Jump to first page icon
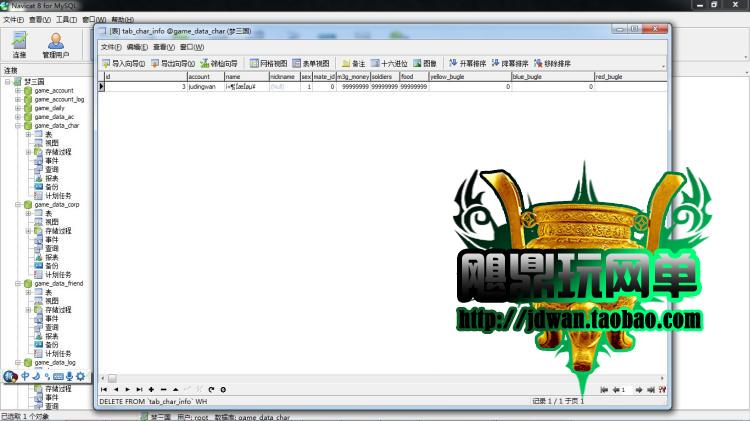Image resolution: width=750 pixels, height=421 pixels. click(x=604, y=390)
